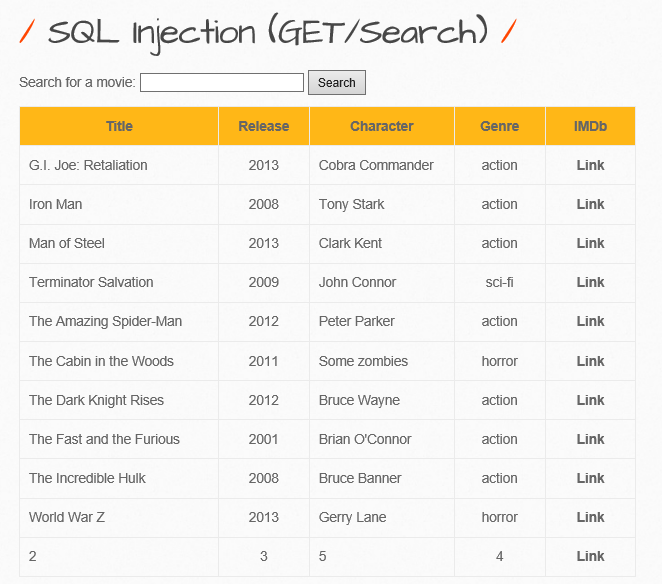Image resolution: width=662 pixels, height=584 pixels.
Task: Click the movie search input field
Action: point(222,82)
